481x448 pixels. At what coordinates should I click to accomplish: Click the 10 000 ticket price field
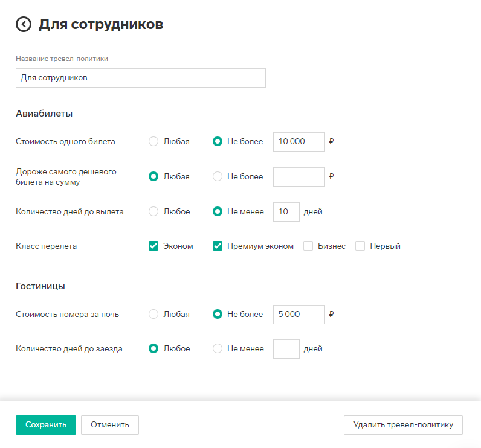point(299,141)
